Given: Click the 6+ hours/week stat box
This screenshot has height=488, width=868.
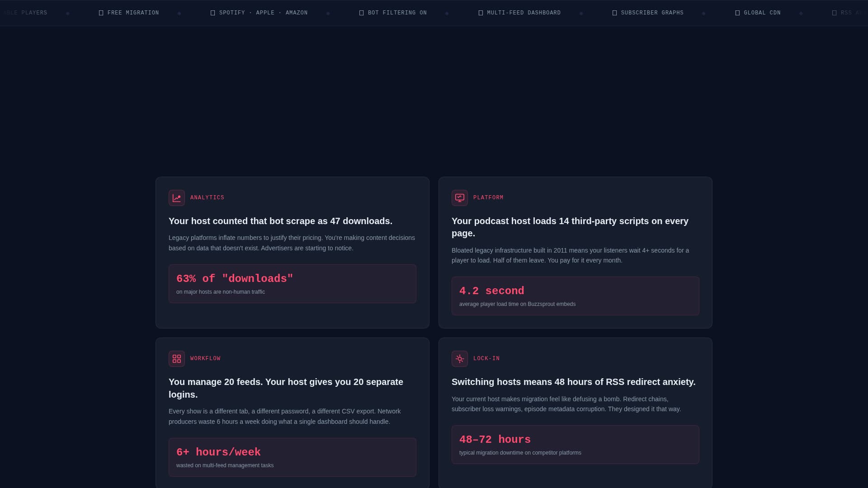Looking at the screenshot, I should point(292,457).
